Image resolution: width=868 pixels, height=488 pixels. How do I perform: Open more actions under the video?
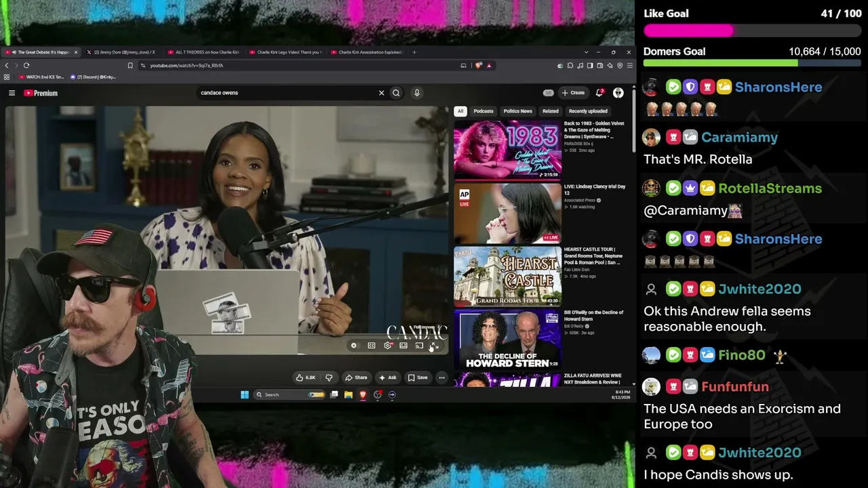tap(441, 378)
